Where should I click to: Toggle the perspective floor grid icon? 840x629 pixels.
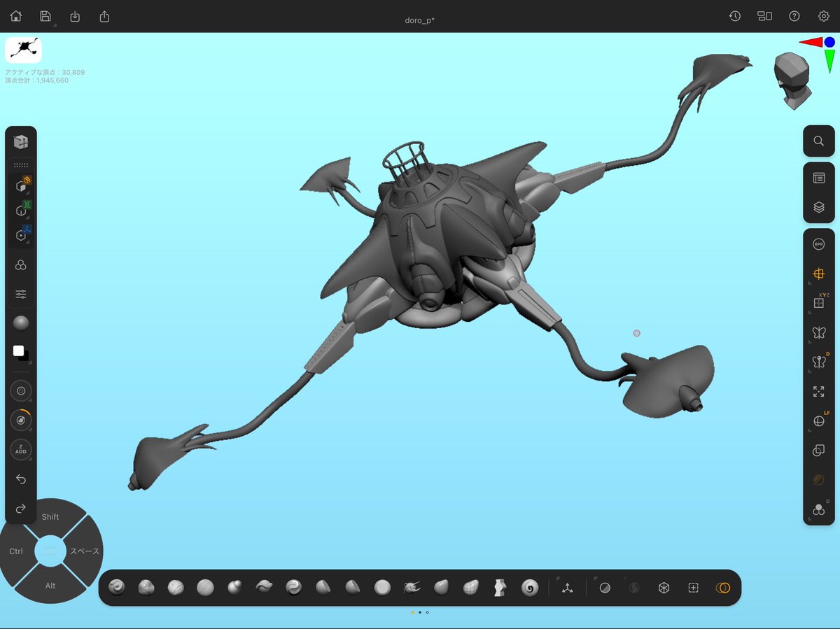click(818, 274)
